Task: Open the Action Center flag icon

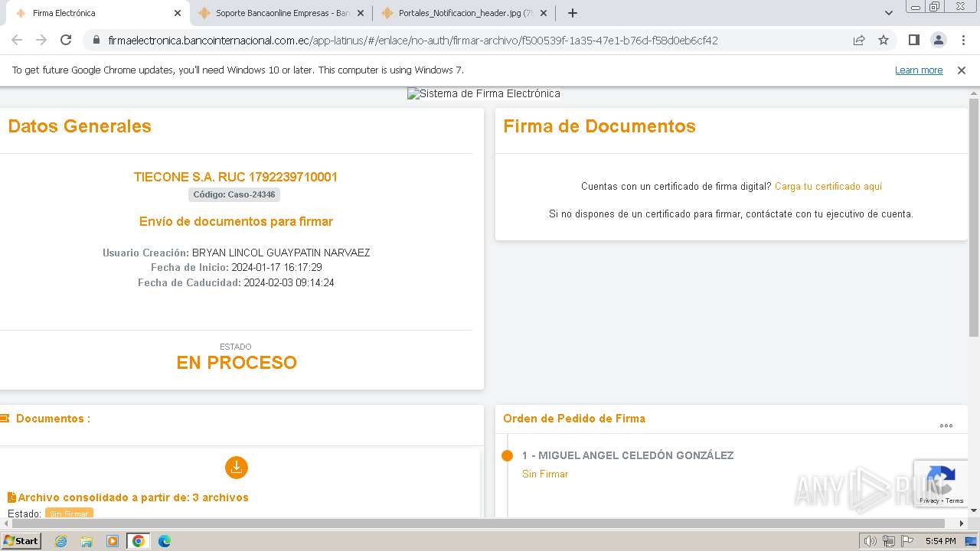Action: pos(906,541)
